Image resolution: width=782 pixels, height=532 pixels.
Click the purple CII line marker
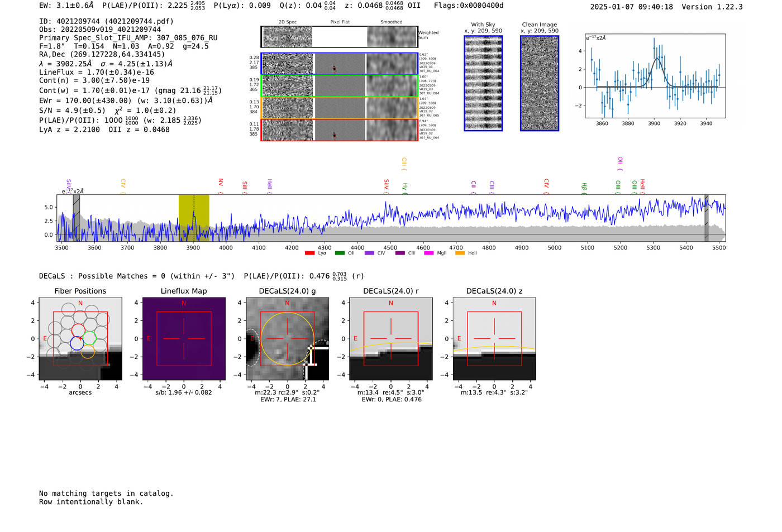pyautogui.click(x=474, y=187)
